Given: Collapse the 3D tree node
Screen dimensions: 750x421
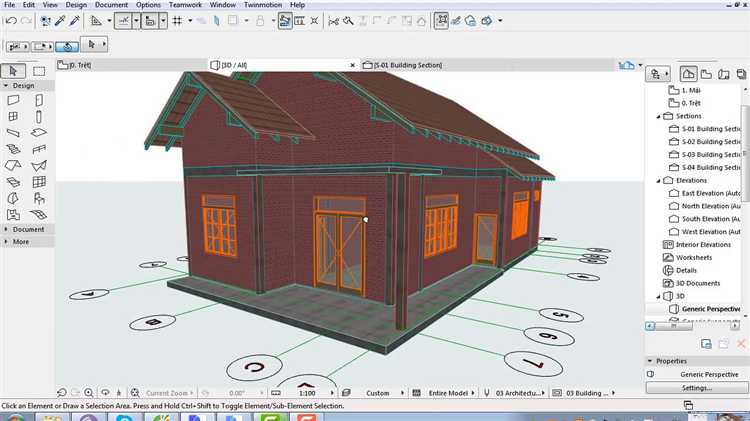Looking at the screenshot, I should [x=659, y=297].
